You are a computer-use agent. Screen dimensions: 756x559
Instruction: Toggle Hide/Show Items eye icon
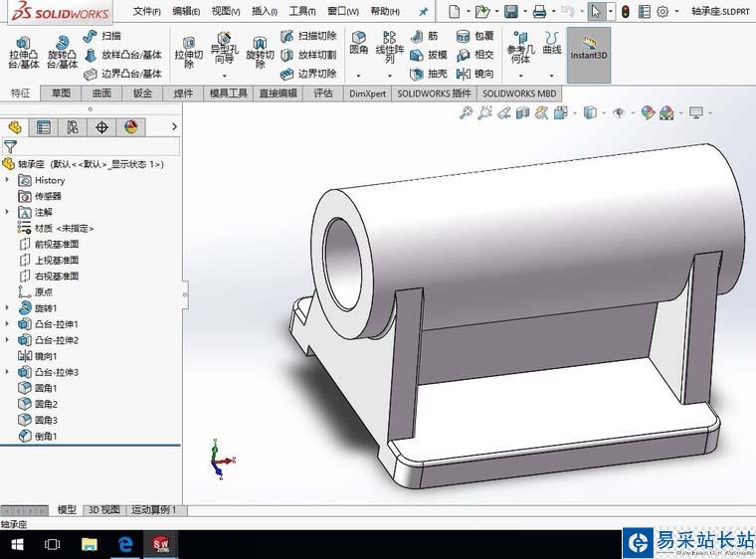click(x=619, y=113)
